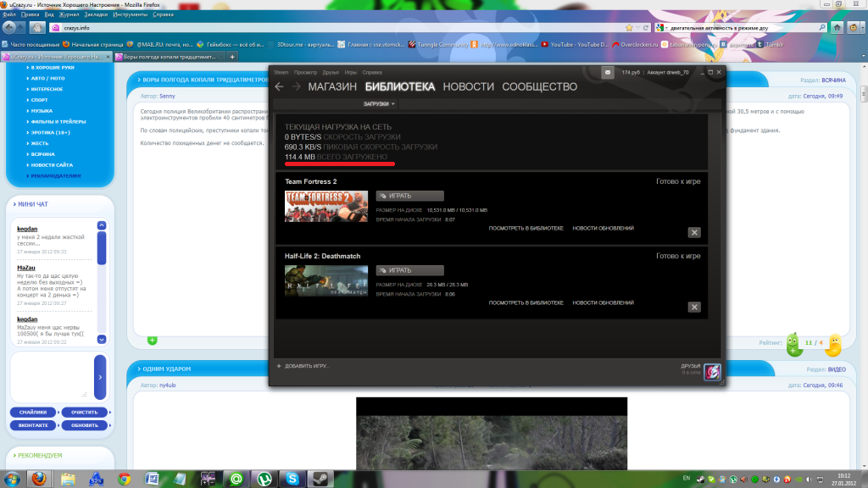Expand bookmarks overflow arrow at toolbar end
The image size is (868, 488).
[863, 56]
